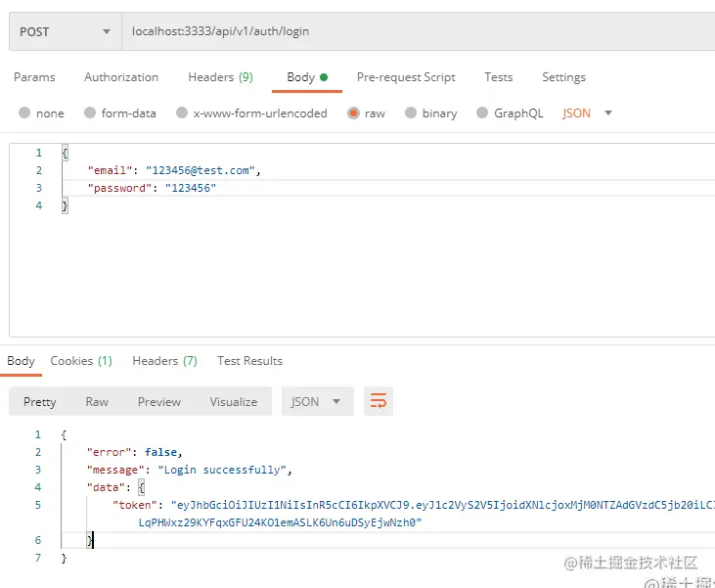This screenshot has height=588, width=715.
Task: Open request Tests tab
Action: click(x=499, y=77)
